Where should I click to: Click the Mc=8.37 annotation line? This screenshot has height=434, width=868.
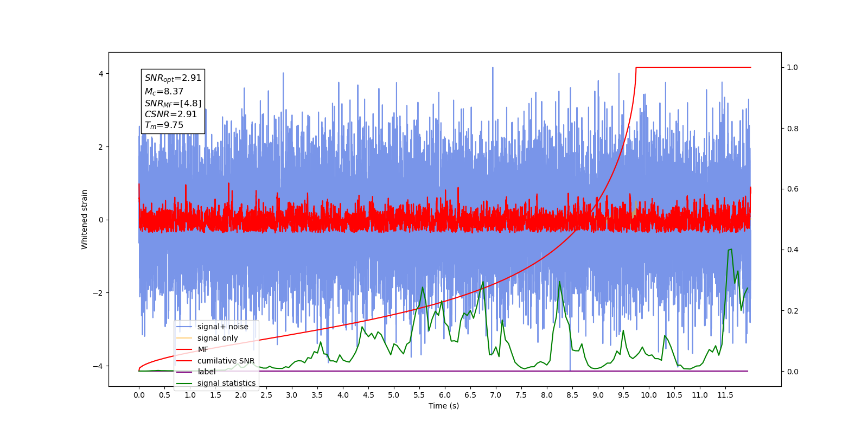point(164,92)
